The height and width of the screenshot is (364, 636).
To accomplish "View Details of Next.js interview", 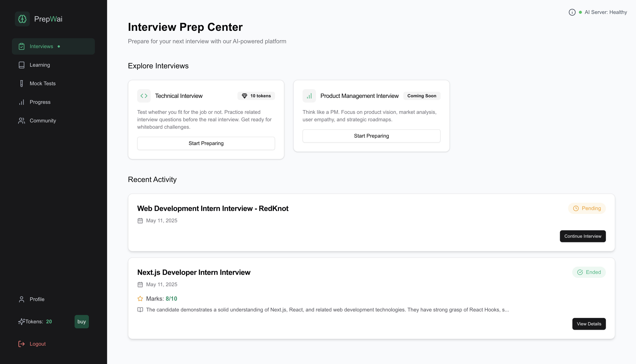I will point(589,324).
